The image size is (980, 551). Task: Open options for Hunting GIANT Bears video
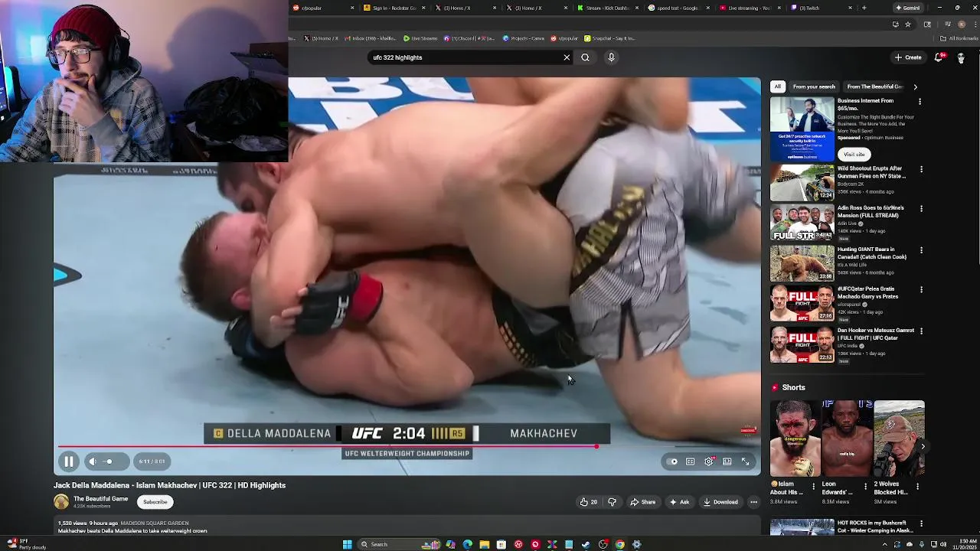(x=921, y=250)
